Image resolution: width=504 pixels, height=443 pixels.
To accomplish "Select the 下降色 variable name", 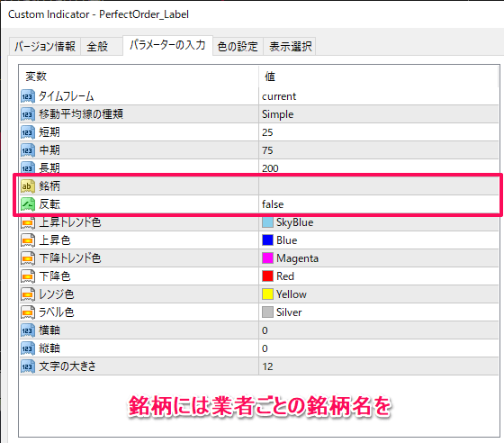I will tap(54, 276).
